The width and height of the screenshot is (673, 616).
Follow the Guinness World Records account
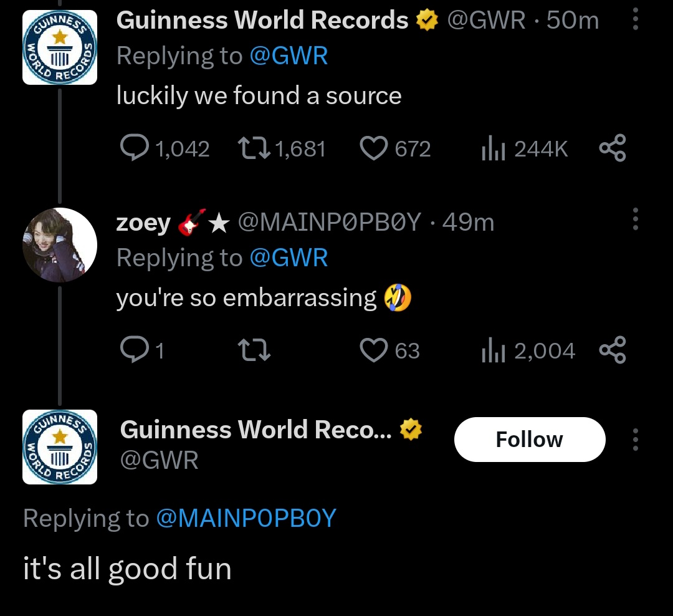(x=529, y=440)
